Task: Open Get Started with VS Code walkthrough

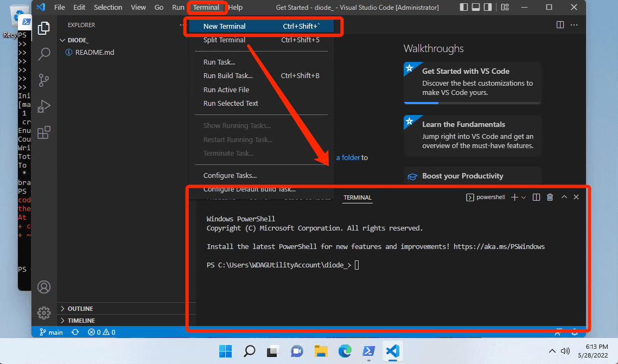Action: (x=473, y=82)
